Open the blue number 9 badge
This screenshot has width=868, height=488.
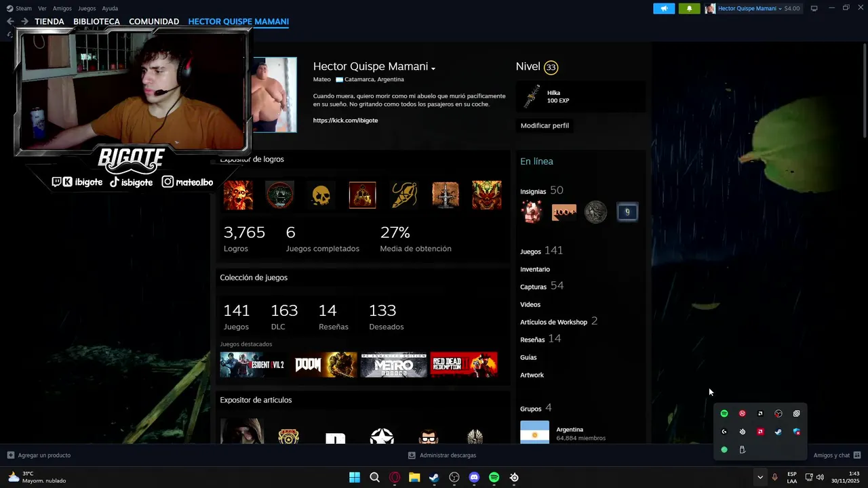pyautogui.click(x=627, y=212)
